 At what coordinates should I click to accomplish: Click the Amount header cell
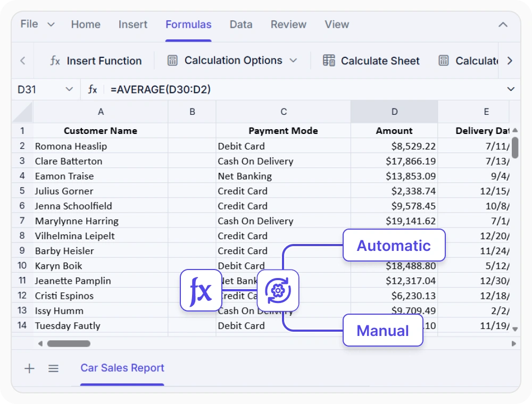tap(394, 131)
